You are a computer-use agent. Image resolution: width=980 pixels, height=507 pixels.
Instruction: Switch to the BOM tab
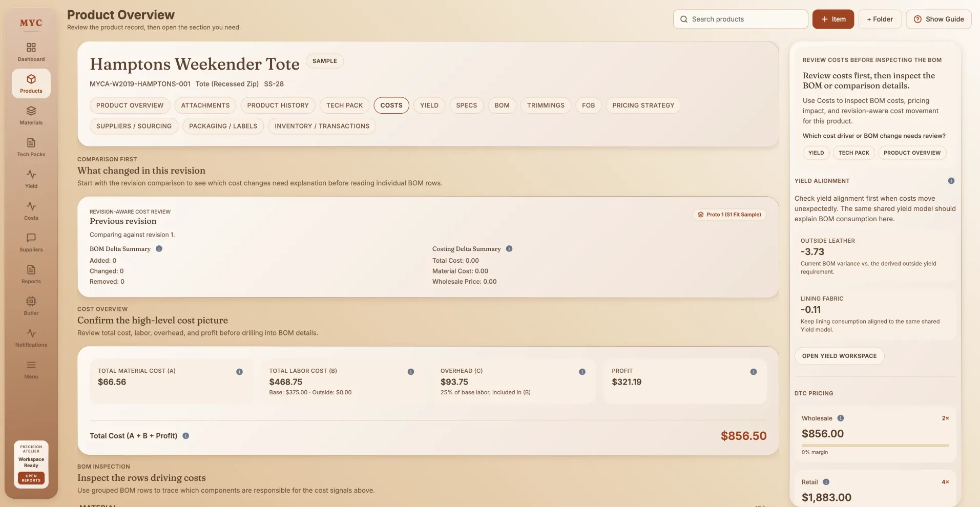pos(502,105)
